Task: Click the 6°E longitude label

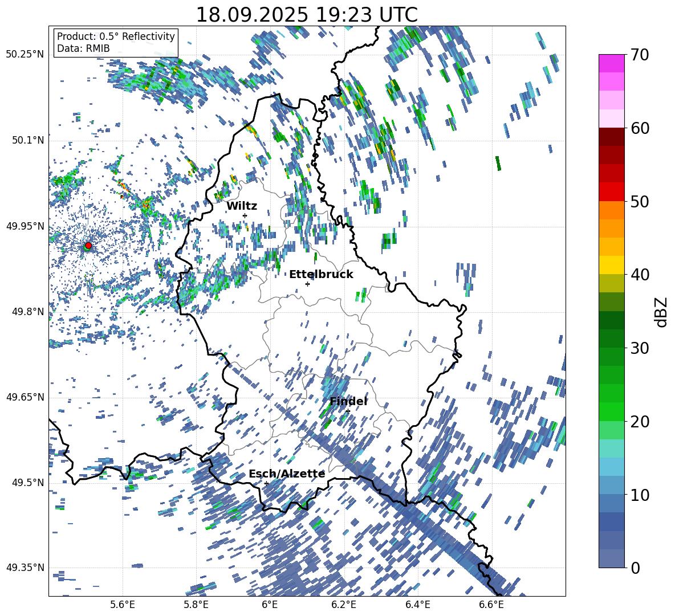Action: click(x=270, y=605)
